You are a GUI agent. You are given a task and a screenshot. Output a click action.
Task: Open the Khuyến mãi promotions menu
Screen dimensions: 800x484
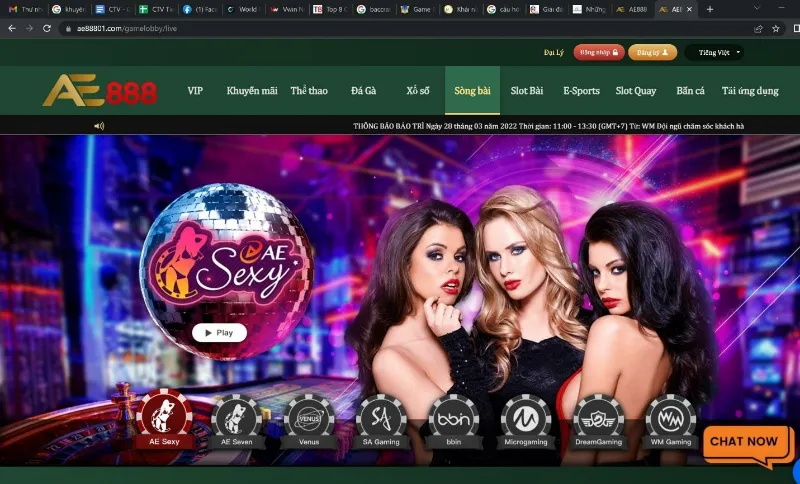point(252,91)
